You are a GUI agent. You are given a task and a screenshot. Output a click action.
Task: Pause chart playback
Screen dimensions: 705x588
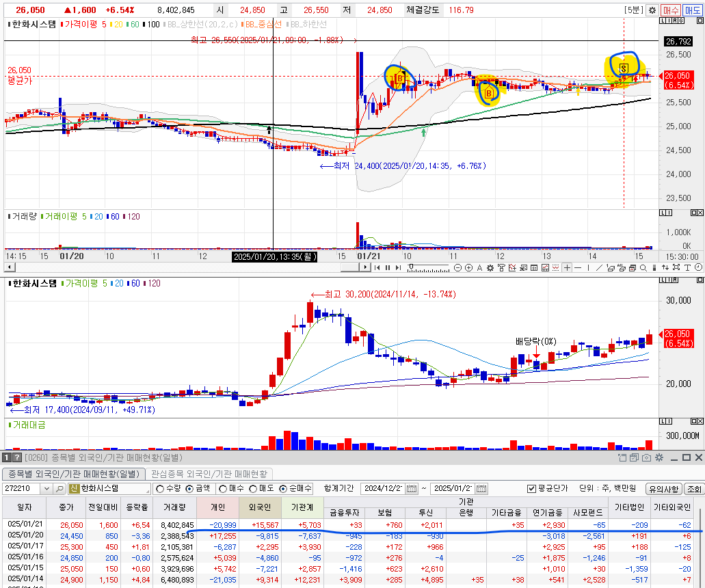(x=388, y=268)
